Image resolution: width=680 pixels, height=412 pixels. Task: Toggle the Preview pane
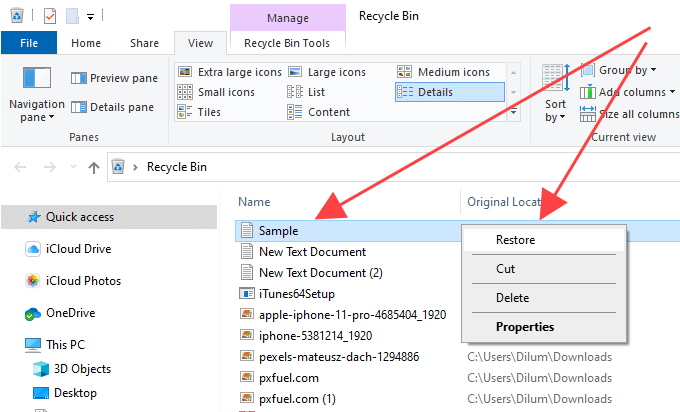pos(115,78)
